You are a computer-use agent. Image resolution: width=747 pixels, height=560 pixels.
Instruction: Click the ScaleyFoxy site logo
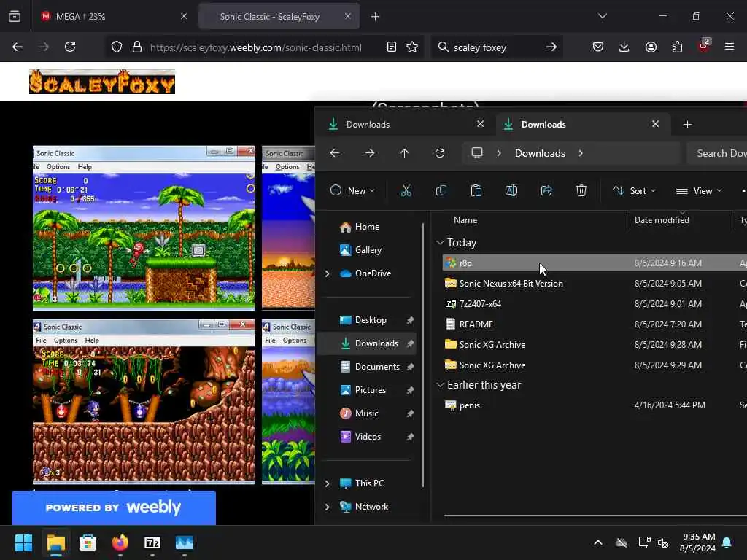pos(102,82)
